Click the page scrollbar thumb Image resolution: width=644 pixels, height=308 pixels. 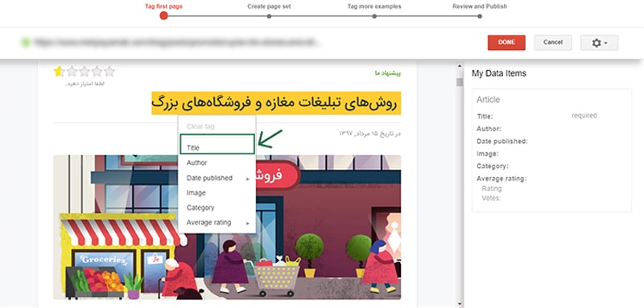tap(460, 82)
